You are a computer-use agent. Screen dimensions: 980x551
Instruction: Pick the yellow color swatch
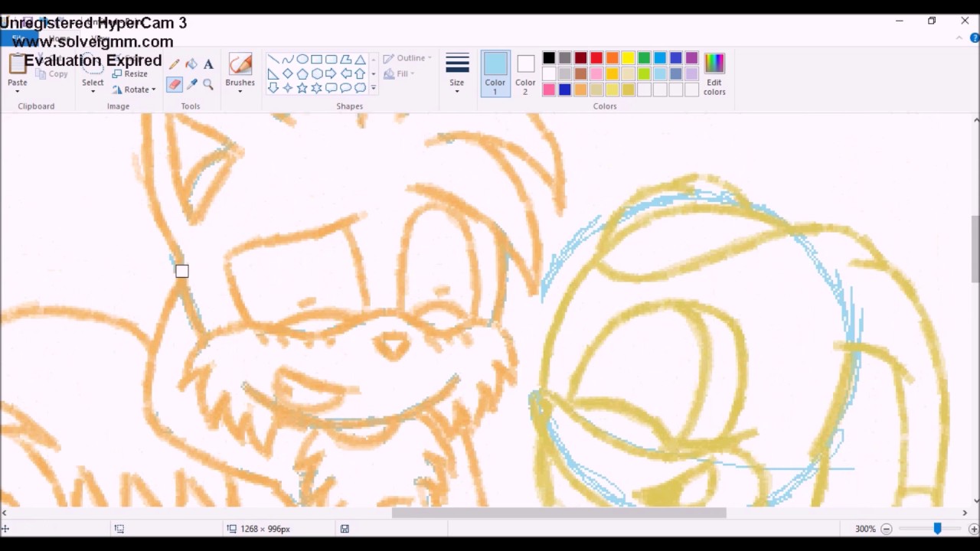[x=629, y=58]
